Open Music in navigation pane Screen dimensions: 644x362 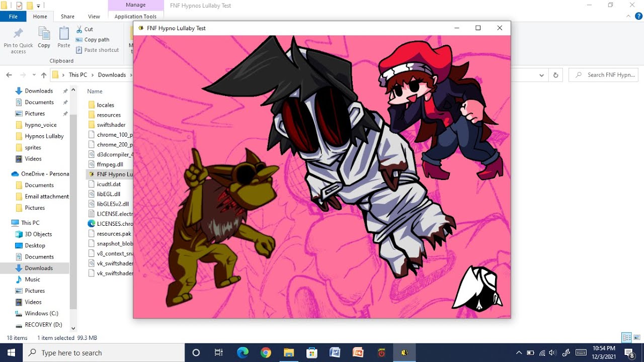tap(32, 280)
